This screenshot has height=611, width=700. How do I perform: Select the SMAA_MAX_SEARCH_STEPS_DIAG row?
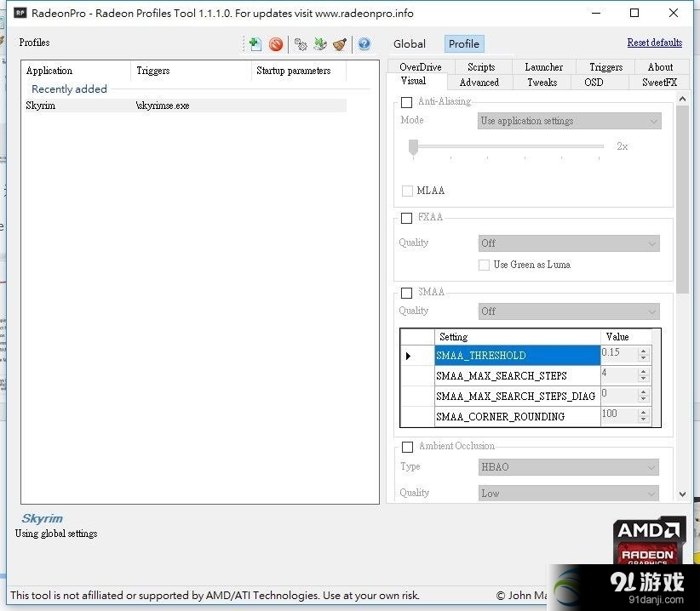click(x=518, y=396)
